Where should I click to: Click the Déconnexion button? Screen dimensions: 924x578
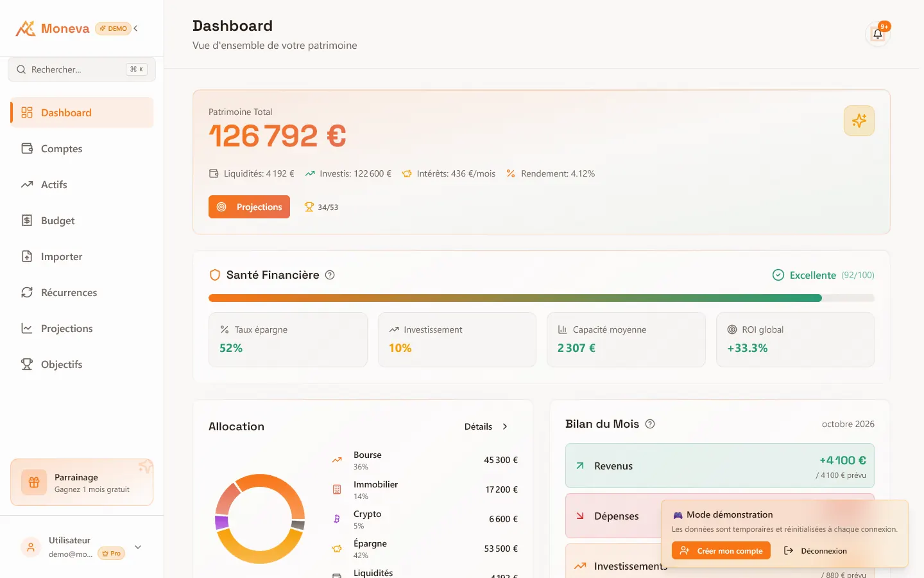(x=816, y=550)
